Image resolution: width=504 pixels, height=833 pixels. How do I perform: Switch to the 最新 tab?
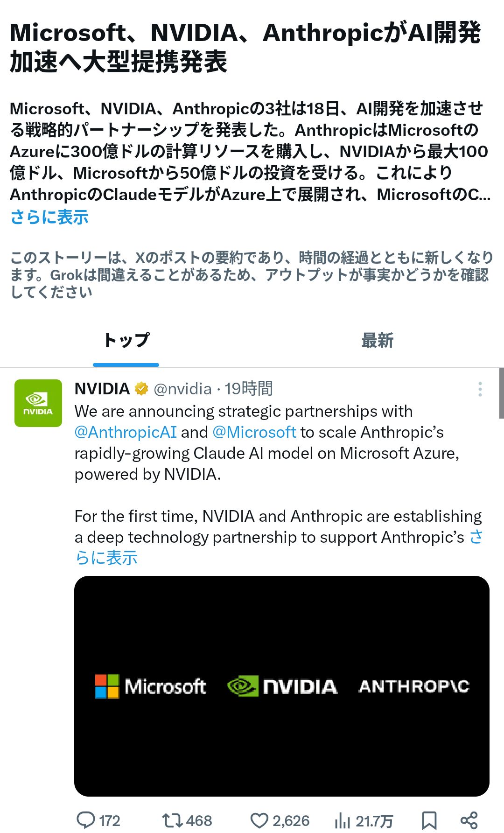pyautogui.click(x=378, y=340)
